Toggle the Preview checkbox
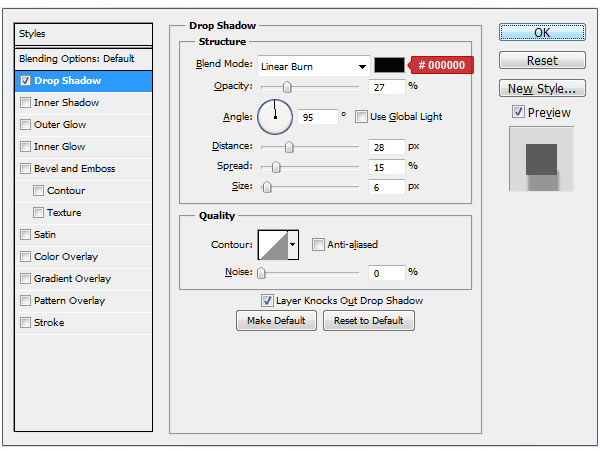Viewport: 600px width, 451px height. pos(518,112)
